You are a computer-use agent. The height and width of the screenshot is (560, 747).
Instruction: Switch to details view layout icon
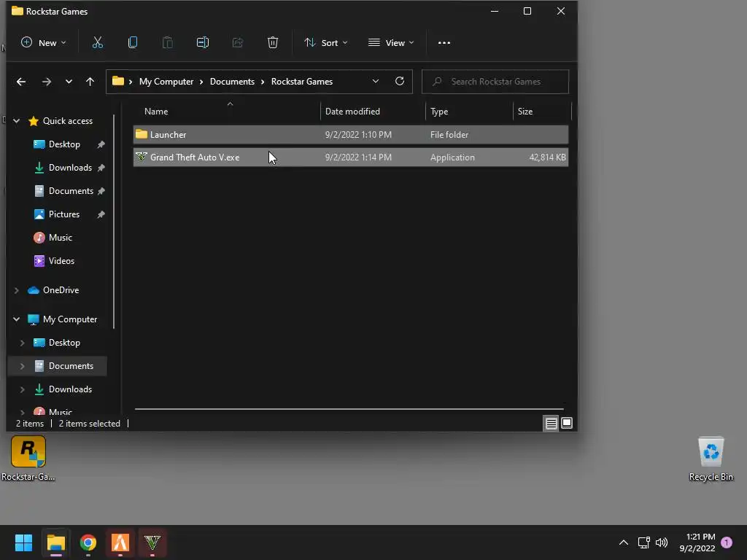pos(551,423)
